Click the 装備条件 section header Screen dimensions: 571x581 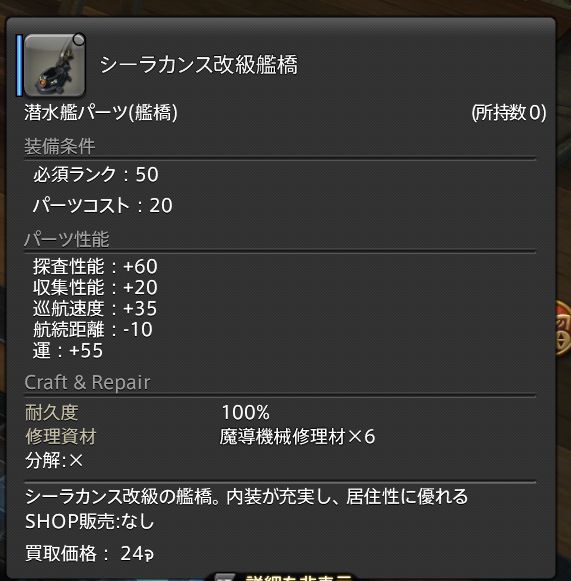(60, 146)
